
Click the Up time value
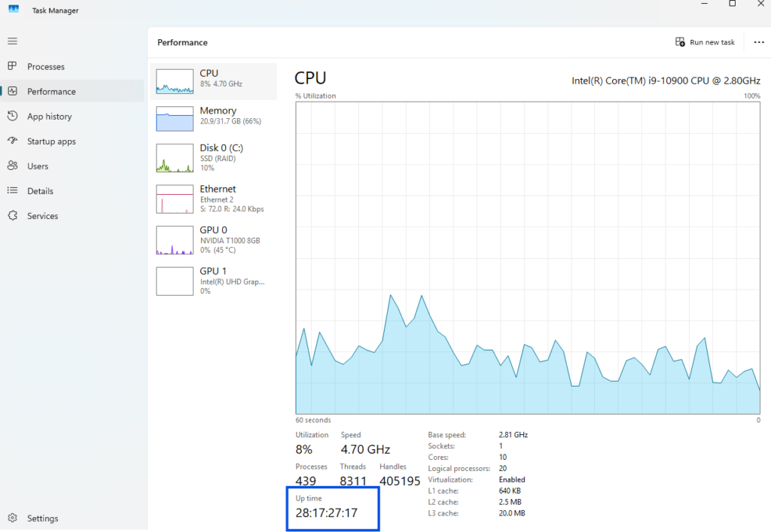[326, 513]
